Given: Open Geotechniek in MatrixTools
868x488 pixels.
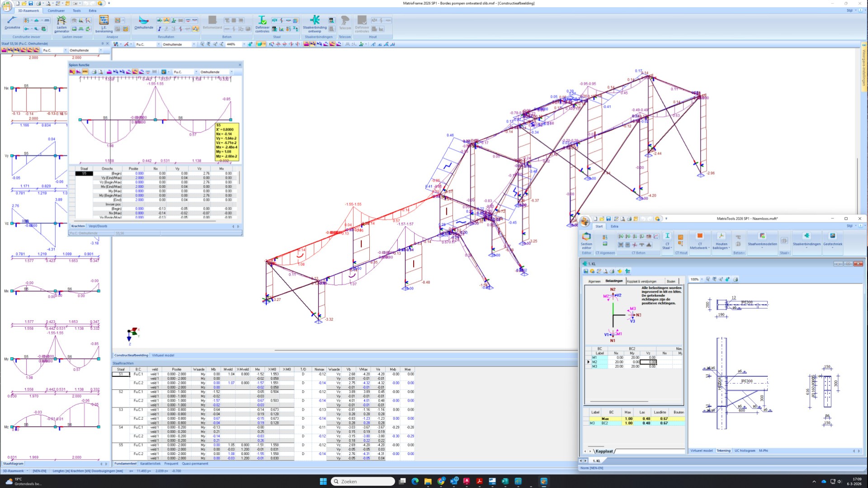Looking at the screenshot, I should tap(832, 239).
